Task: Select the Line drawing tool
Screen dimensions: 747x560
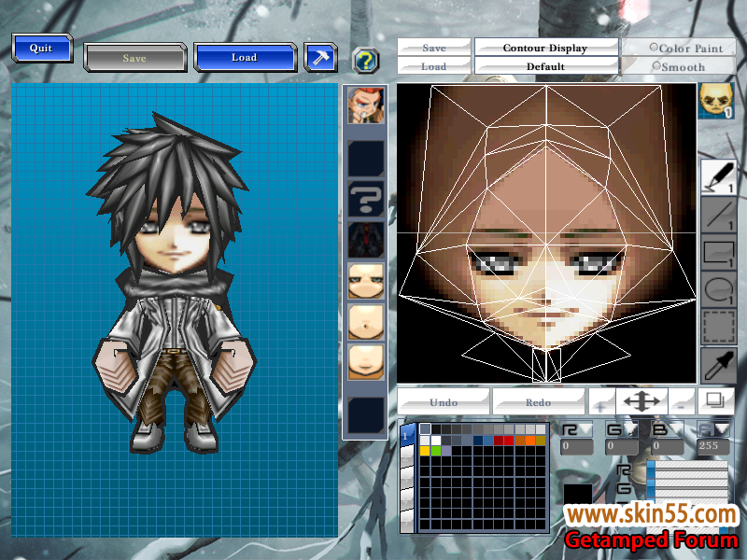Action: [719, 216]
